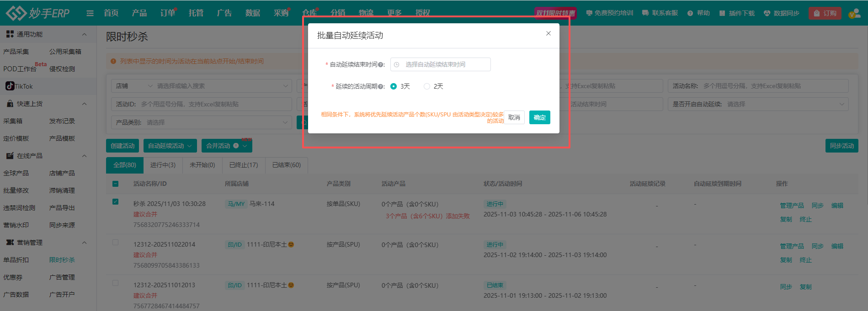Viewport: 868px width, 311px height.
Task: Open 广告管理 in the sidebar
Action: (x=62, y=277)
